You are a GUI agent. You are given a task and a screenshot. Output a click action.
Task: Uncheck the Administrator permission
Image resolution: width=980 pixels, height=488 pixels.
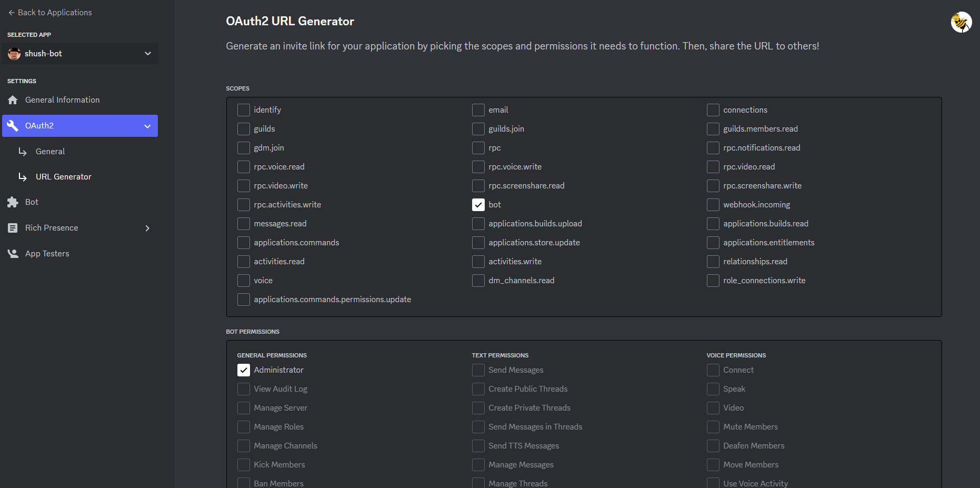(243, 370)
